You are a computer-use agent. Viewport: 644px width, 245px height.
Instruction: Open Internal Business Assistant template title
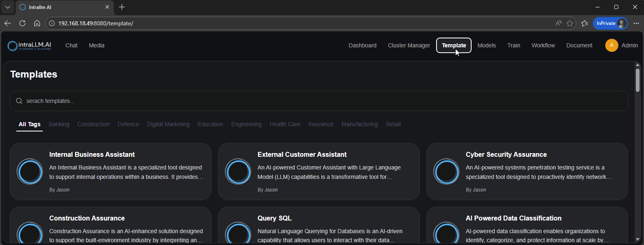click(92, 154)
